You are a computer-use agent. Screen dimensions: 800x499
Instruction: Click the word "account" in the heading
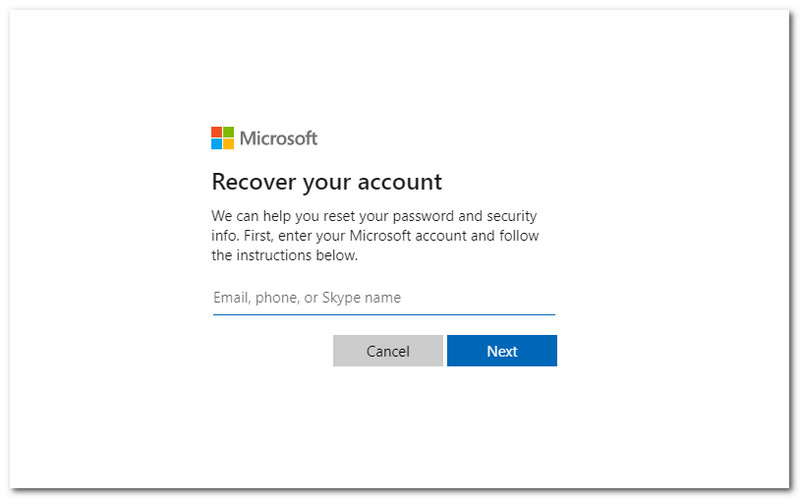[x=399, y=183]
